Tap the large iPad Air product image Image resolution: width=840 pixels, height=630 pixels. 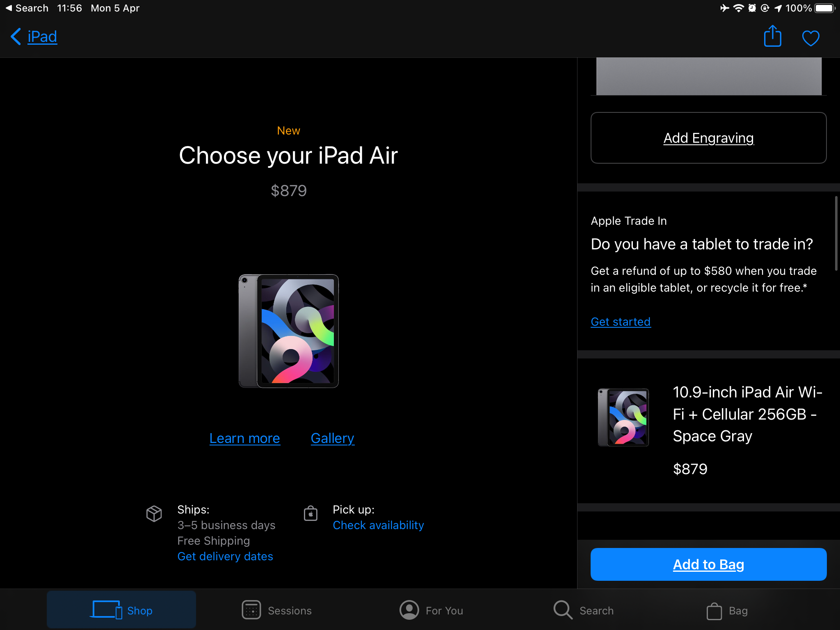click(289, 331)
